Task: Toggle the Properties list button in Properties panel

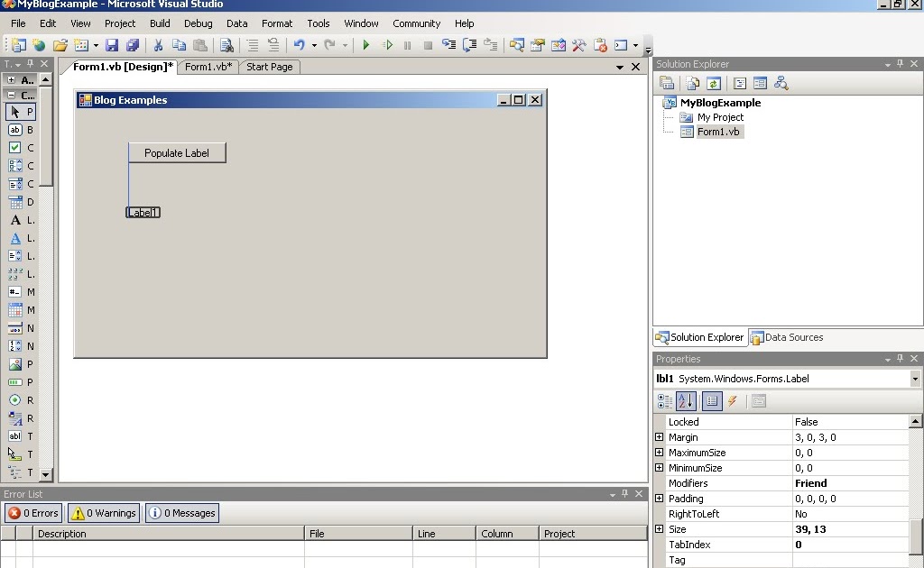Action: tap(712, 401)
